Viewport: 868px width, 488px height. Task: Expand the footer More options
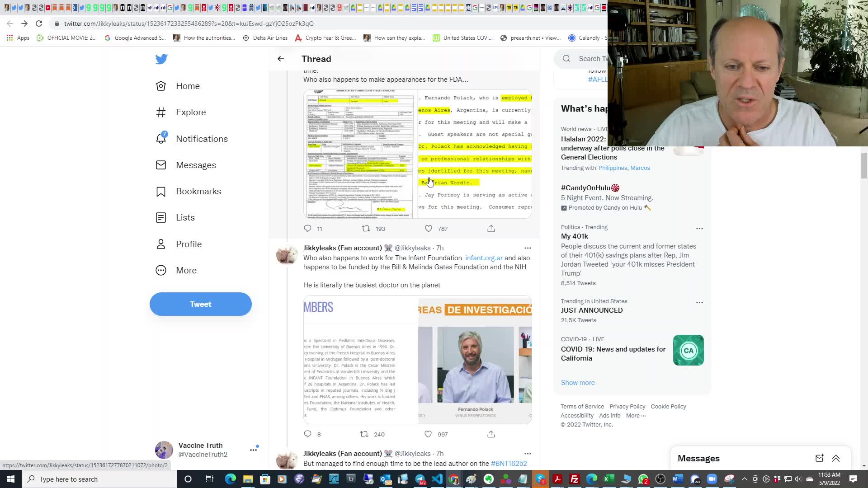(x=636, y=416)
